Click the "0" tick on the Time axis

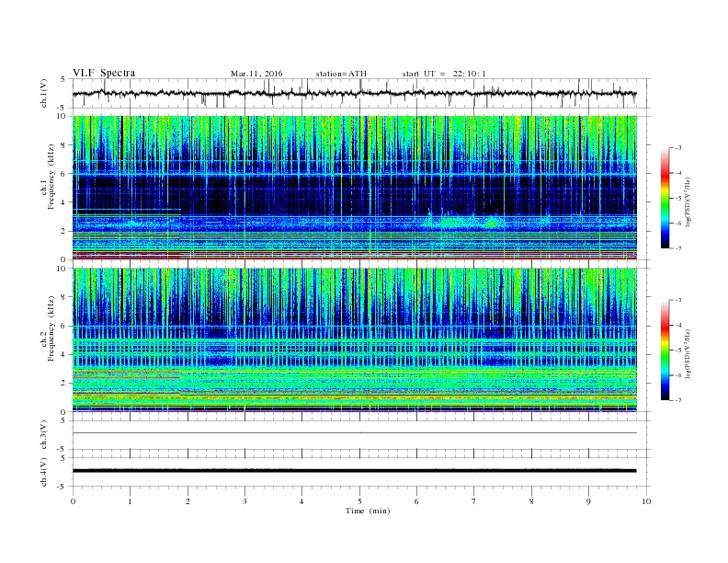[73, 501]
